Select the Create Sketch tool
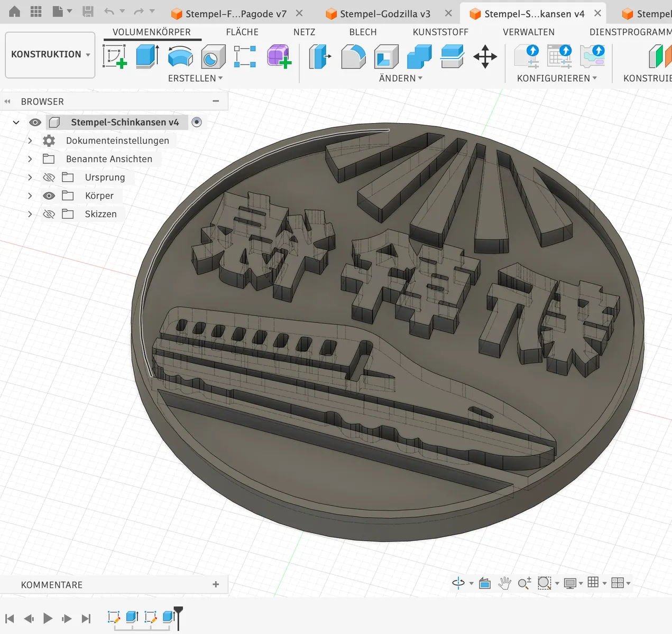 coord(115,57)
